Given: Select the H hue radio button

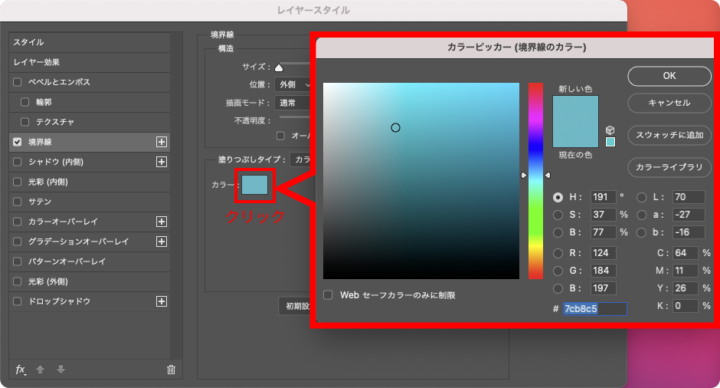Looking at the screenshot, I should [x=558, y=197].
